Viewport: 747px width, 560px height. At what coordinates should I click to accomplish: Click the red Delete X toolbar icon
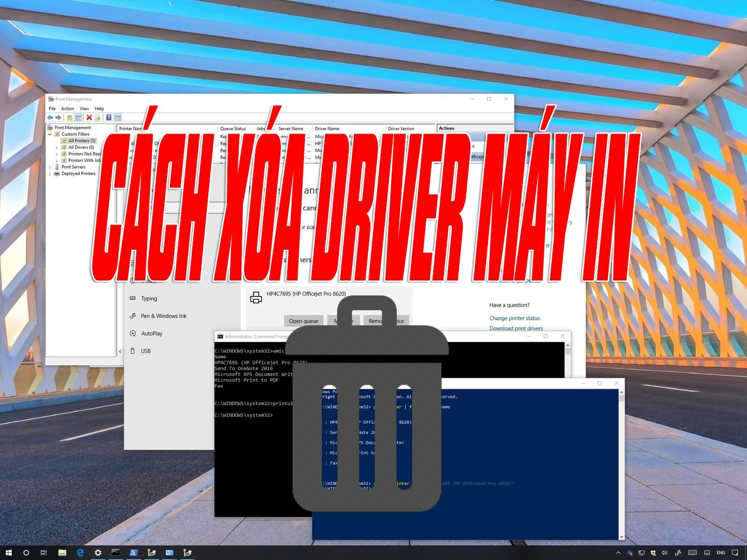89,118
